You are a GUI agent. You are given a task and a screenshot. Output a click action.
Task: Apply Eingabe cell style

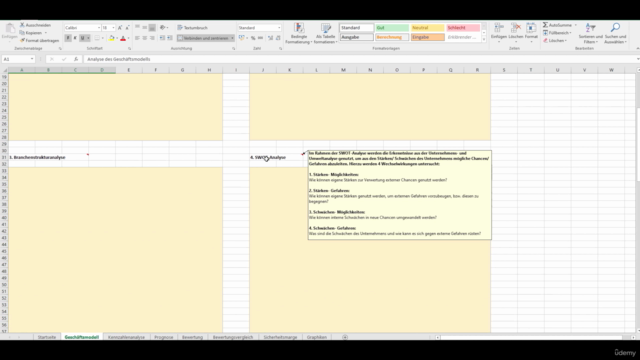click(x=427, y=37)
